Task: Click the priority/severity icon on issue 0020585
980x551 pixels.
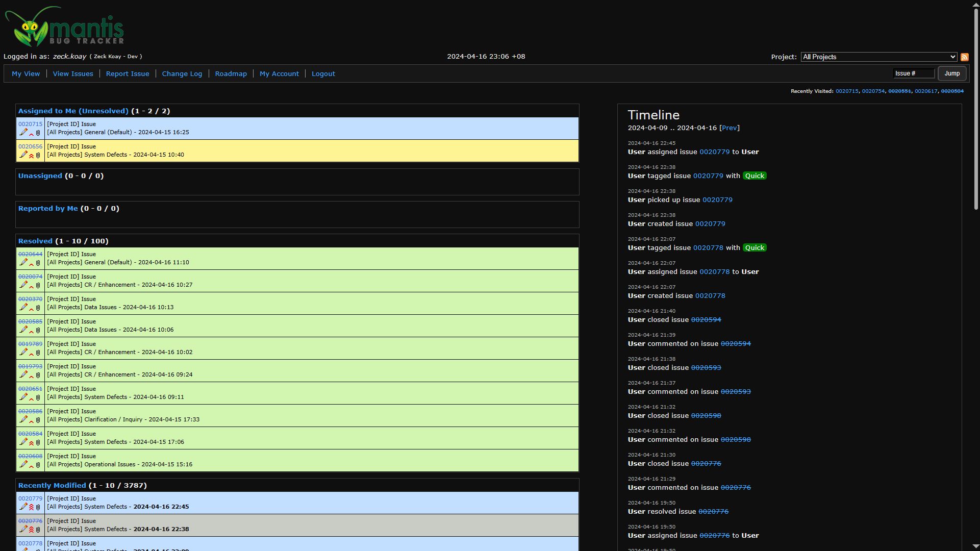Action: (31, 330)
